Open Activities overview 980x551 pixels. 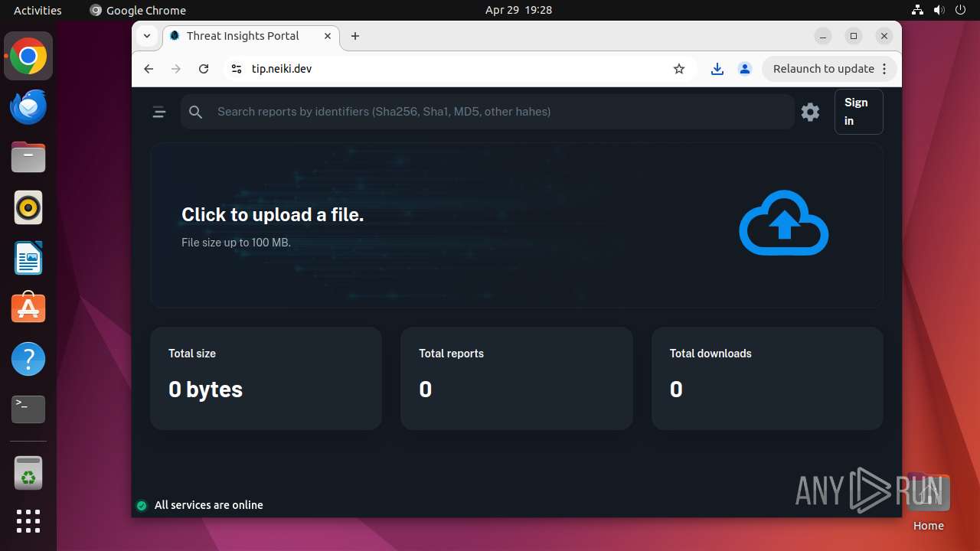point(38,10)
